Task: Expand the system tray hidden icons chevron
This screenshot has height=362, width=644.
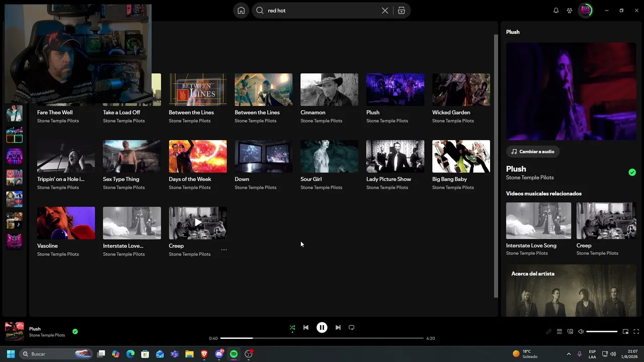Action: 569,354
